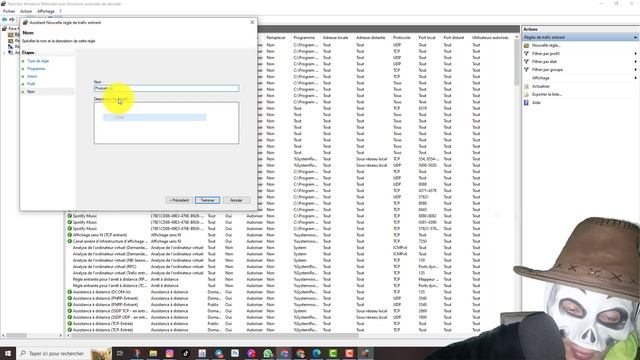Collapse the Règles de trafic entrant actions section
Viewport: 640px width, 360px height.
pos(635,37)
